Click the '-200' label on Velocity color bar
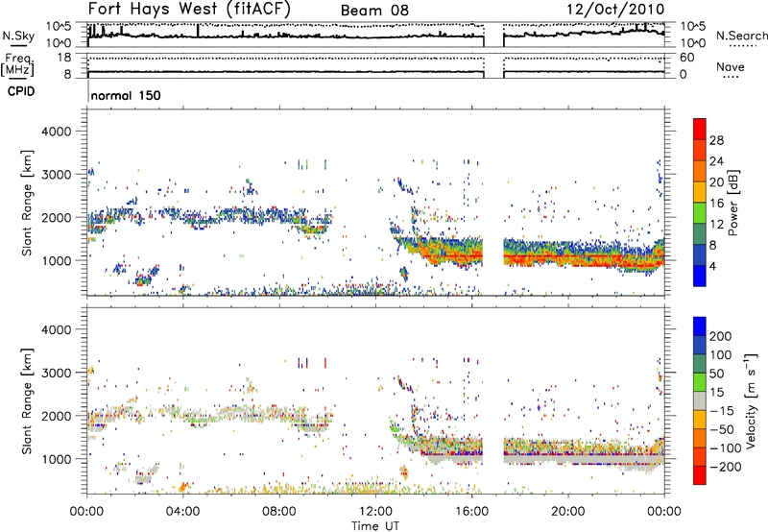Screen dimensions: 768x532 (x=726, y=467)
